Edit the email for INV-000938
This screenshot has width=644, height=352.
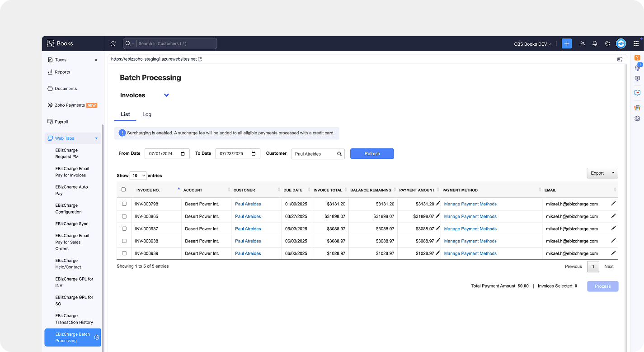(x=613, y=241)
